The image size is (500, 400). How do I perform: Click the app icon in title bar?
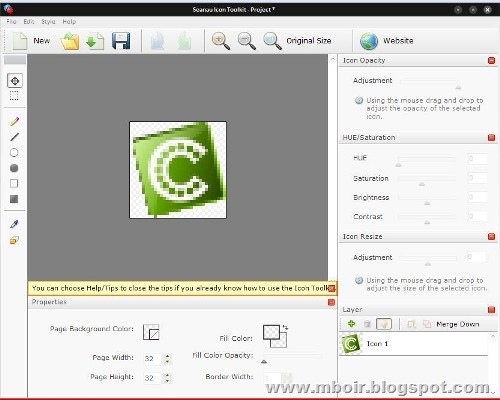[x=8, y=9]
